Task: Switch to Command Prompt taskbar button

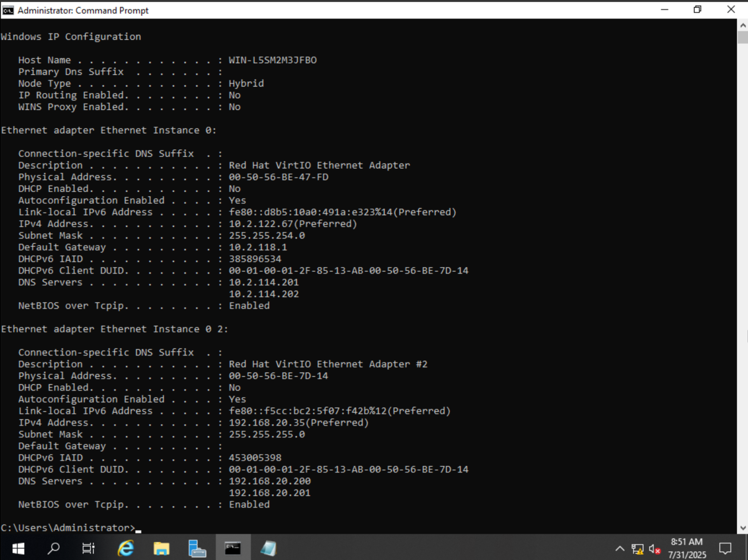Action: [233, 548]
